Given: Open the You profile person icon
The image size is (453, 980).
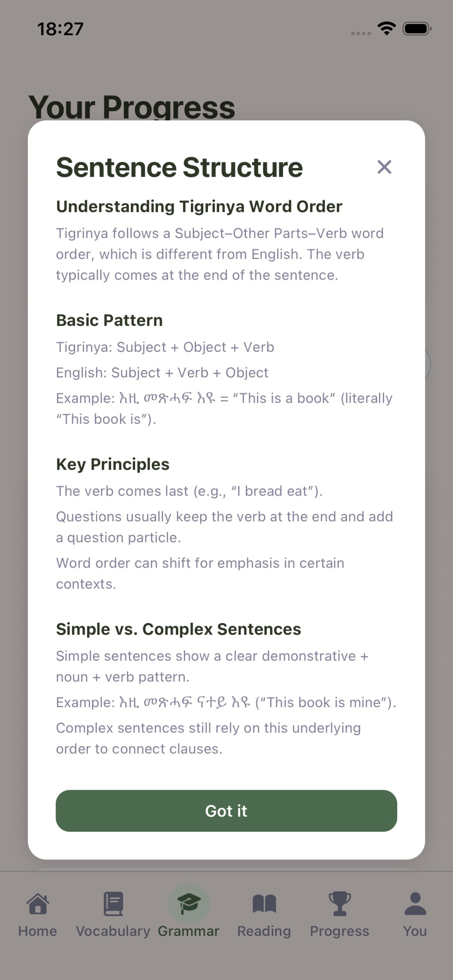Looking at the screenshot, I should (x=415, y=903).
